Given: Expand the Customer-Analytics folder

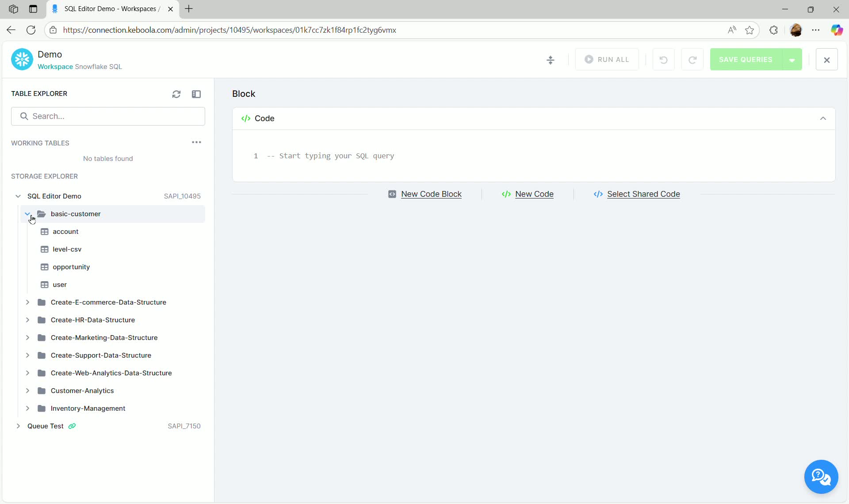Looking at the screenshot, I should coord(27,390).
